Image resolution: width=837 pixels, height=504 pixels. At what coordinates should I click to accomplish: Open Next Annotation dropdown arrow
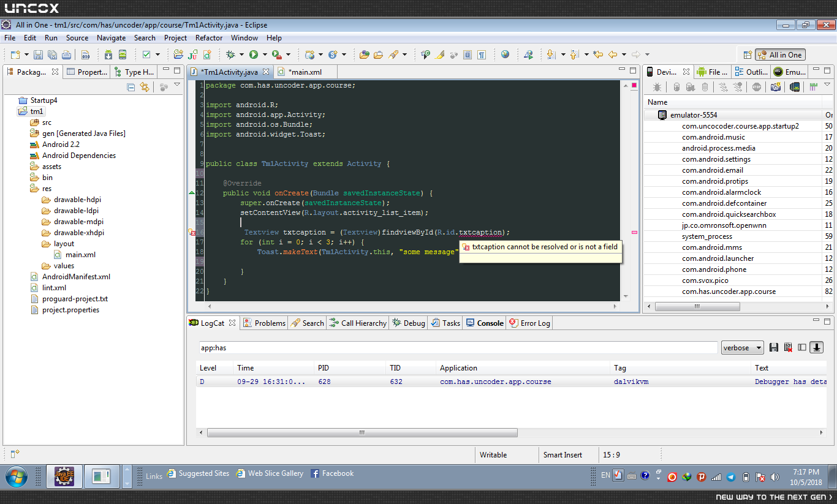(563, 55)
